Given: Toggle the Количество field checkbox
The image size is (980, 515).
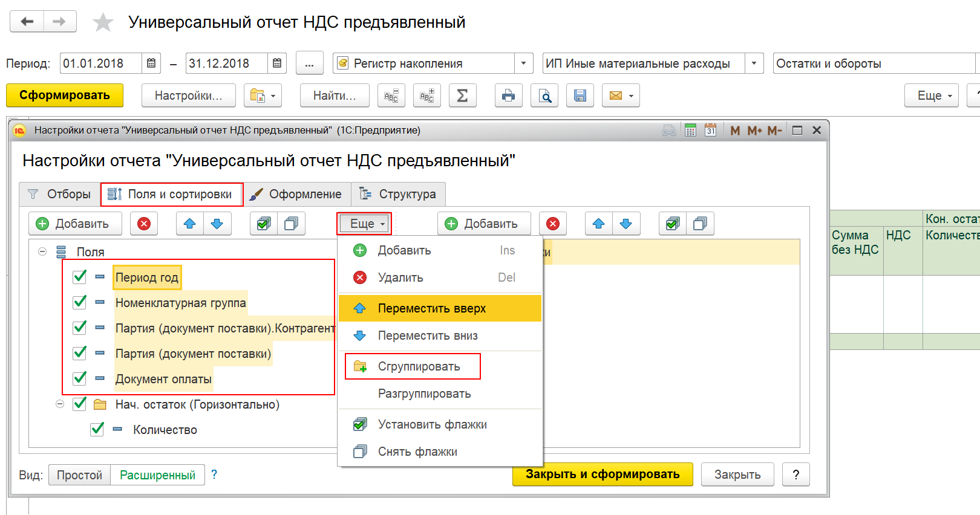Looking at the screenshot, I should [97, 429].
